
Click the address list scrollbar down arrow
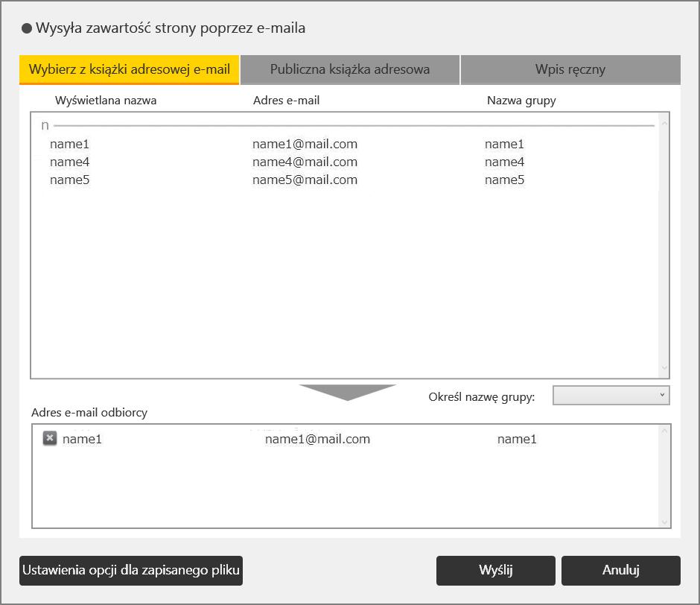click(x=664, y=368)
